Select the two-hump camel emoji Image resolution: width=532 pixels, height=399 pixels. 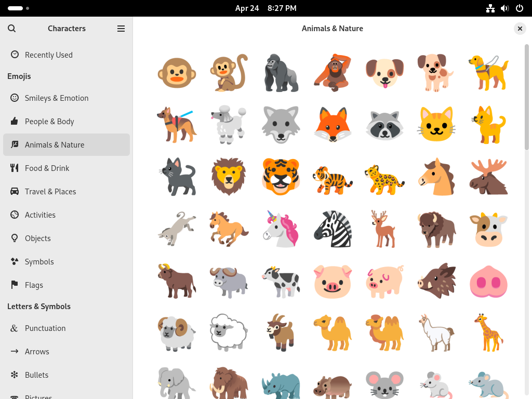(384, 333)
